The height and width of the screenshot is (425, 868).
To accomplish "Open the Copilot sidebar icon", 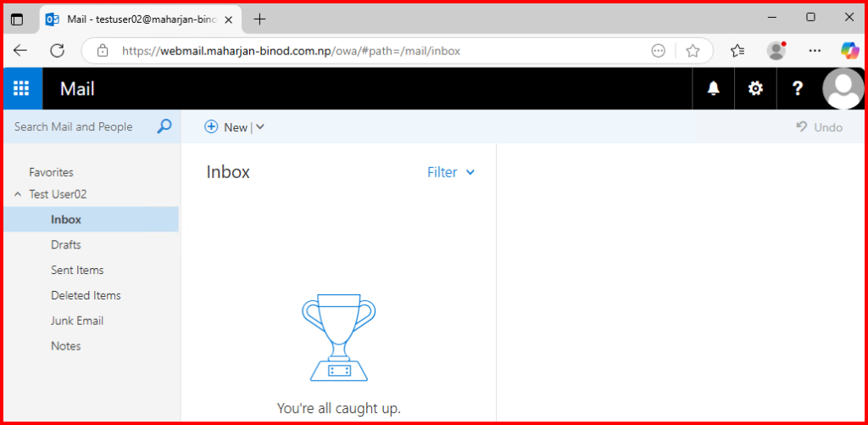I will coord(849,51).
